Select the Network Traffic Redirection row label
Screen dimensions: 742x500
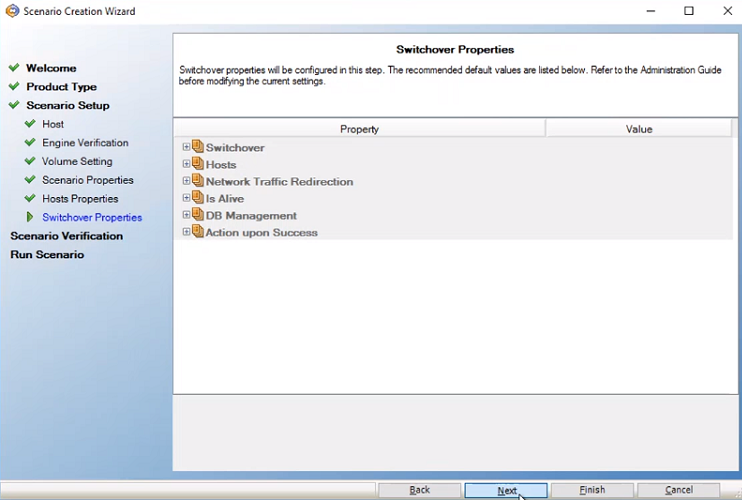coord(280,182)
